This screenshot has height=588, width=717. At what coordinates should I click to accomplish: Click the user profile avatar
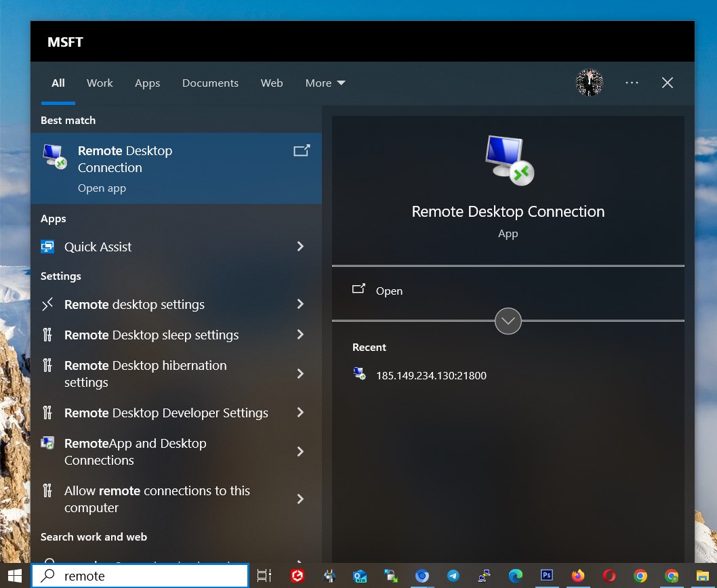[589, 83]
